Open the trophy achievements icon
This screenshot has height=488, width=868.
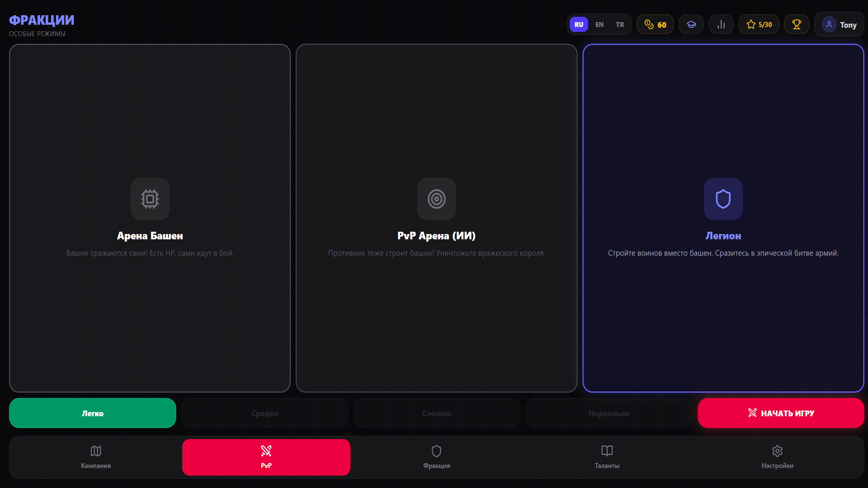796,24
